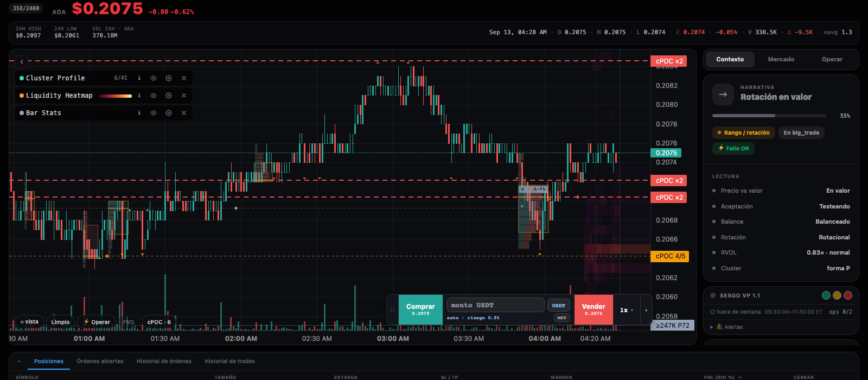Click the top red cPOC ×2 price label
Image resolution: width=868 pixels, height=380 pixels.
669,61
